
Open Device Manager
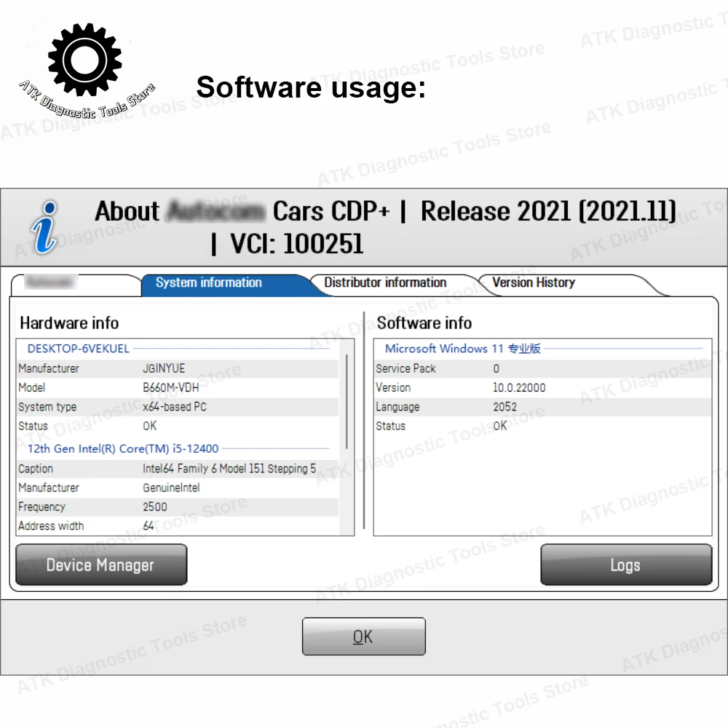[101, 565]
